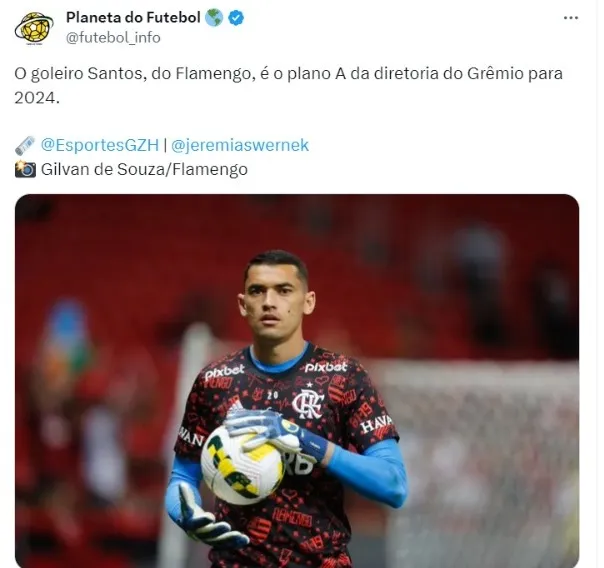Open the three-dot more options menu
Viewport: 604px width, 568px height.
tap(570, 18)
